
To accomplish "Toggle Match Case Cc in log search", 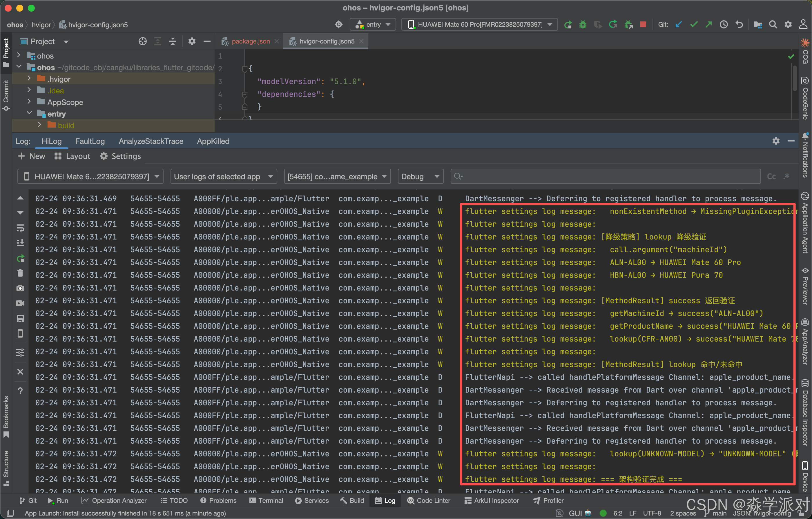I will coord(771,176).
